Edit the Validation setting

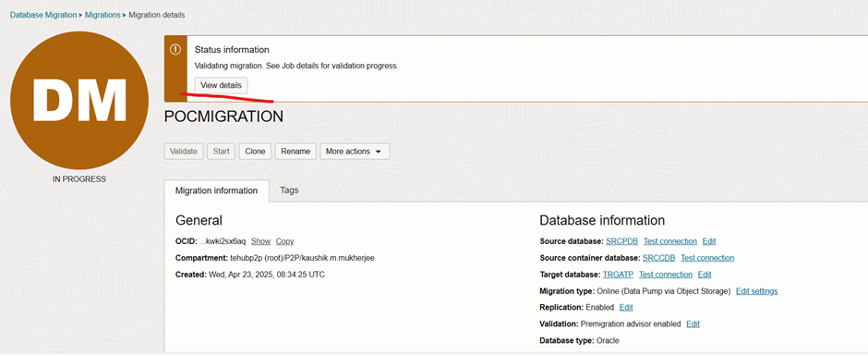(693, 324)
